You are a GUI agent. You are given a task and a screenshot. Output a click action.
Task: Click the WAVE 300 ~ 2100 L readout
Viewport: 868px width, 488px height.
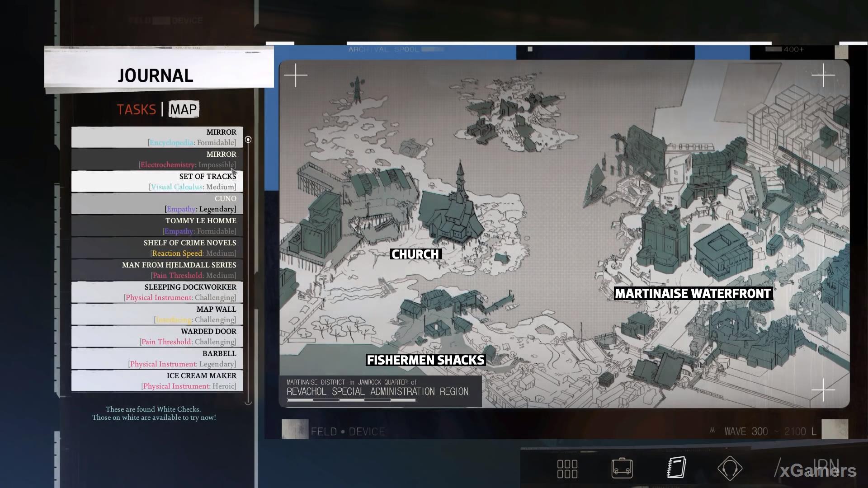(x=770, y=432)
